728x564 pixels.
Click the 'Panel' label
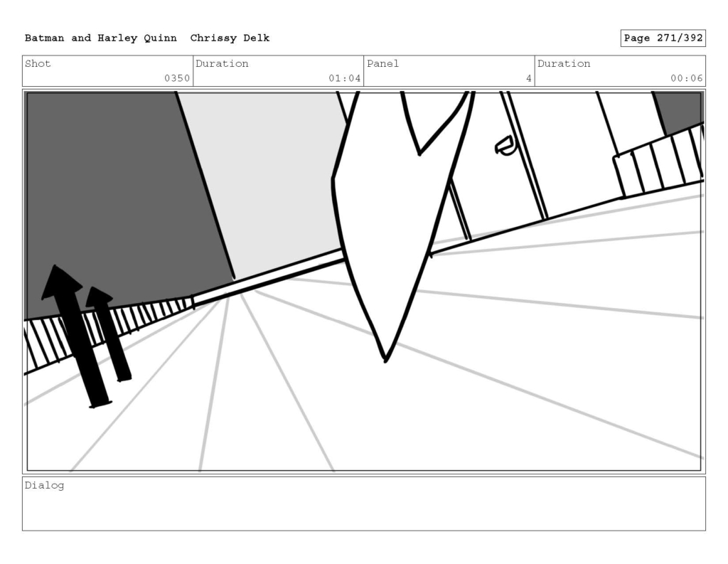(x=382, y=63)
